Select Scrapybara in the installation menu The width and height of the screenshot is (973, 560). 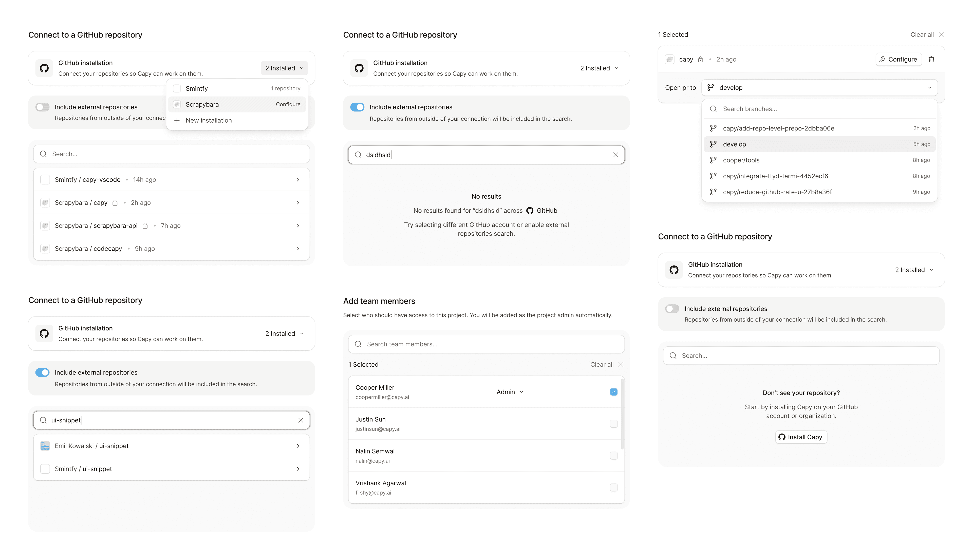coord(237,104)
